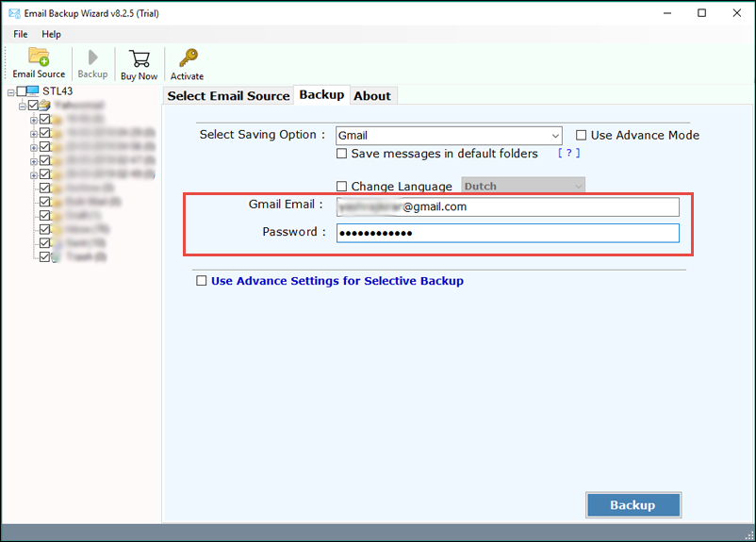The image size is (756, 542).
Task: Close the Email Backup Wizard window
Action: [x=737, y=13]
